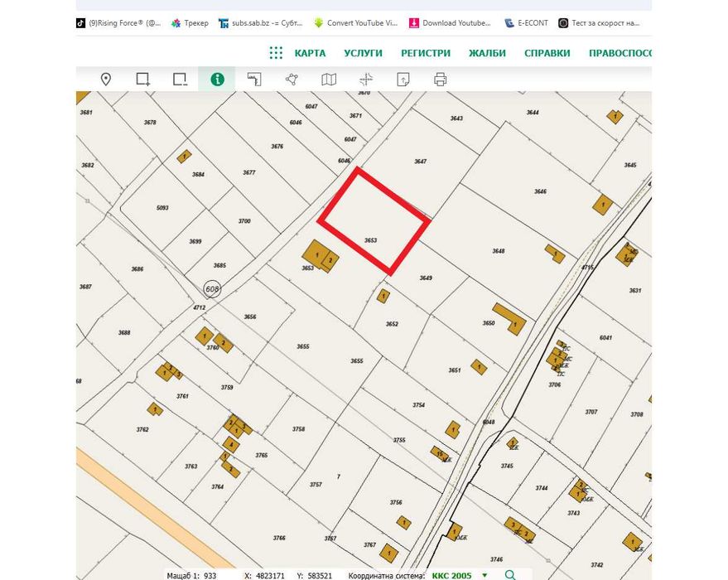Toggle the green info identify tool
This screenshot has width=728, height=580.
[217, 80]
